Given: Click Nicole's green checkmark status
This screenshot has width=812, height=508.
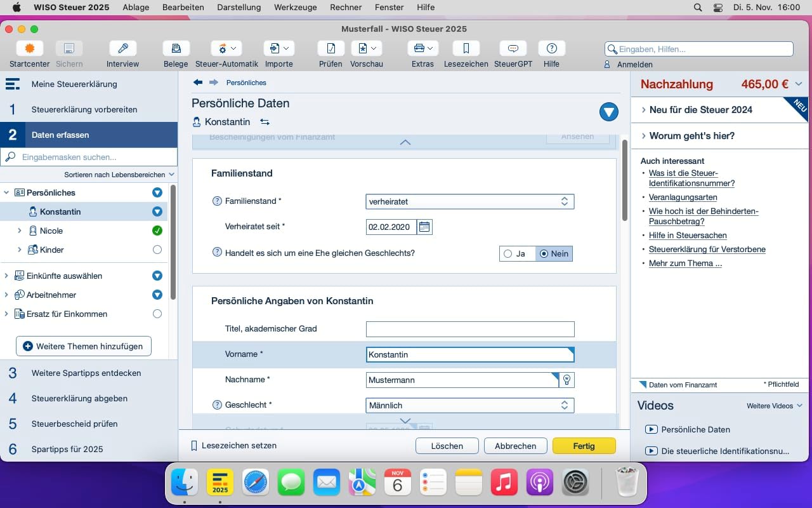Looking at the screenshot, I should (157, 231).
